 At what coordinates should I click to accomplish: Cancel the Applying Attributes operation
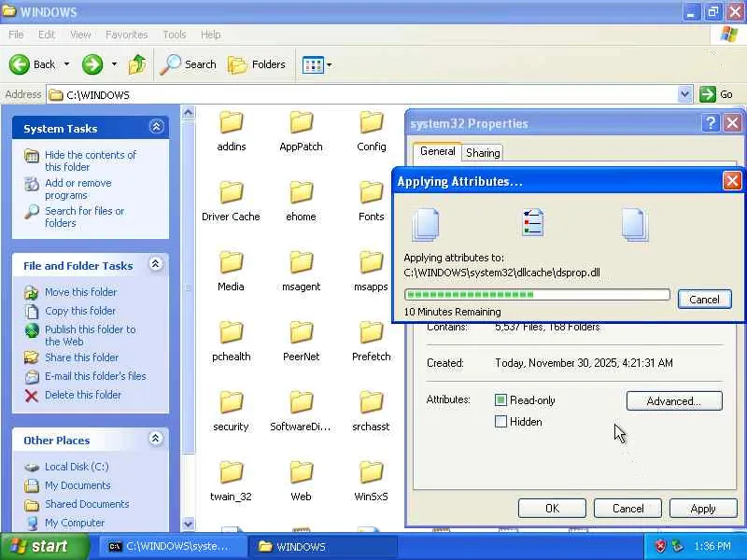(x=705, y=300)
